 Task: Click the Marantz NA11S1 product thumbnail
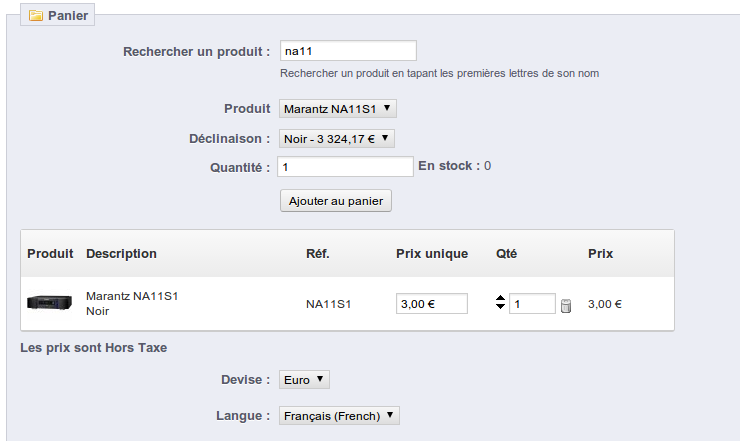point(50,302)
